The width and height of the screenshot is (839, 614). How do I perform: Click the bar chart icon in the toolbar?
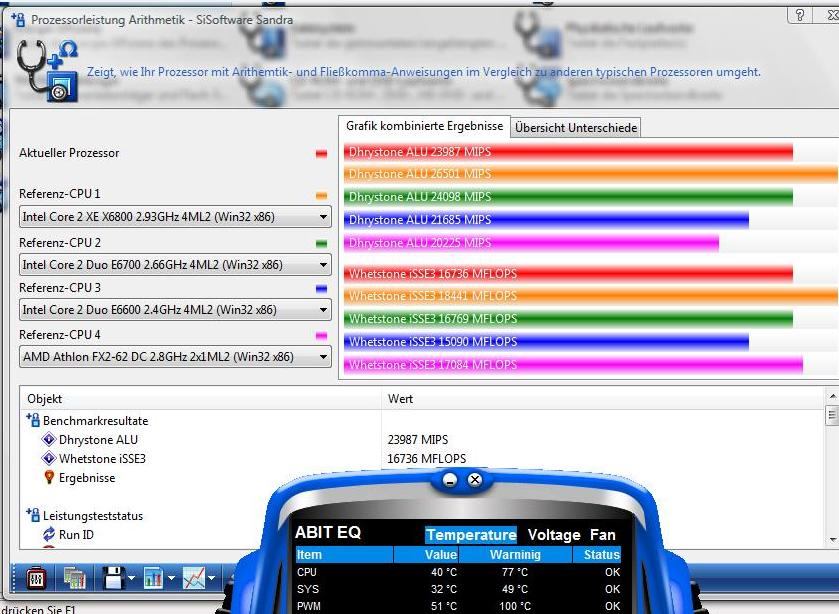click(154, 578)
